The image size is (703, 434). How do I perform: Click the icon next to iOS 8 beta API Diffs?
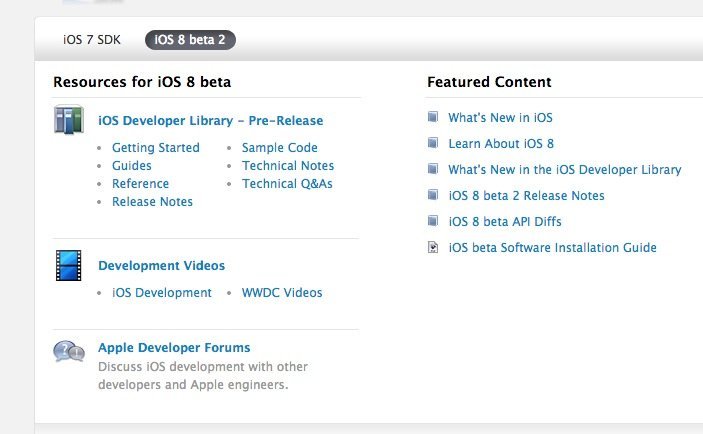(433, 221)
